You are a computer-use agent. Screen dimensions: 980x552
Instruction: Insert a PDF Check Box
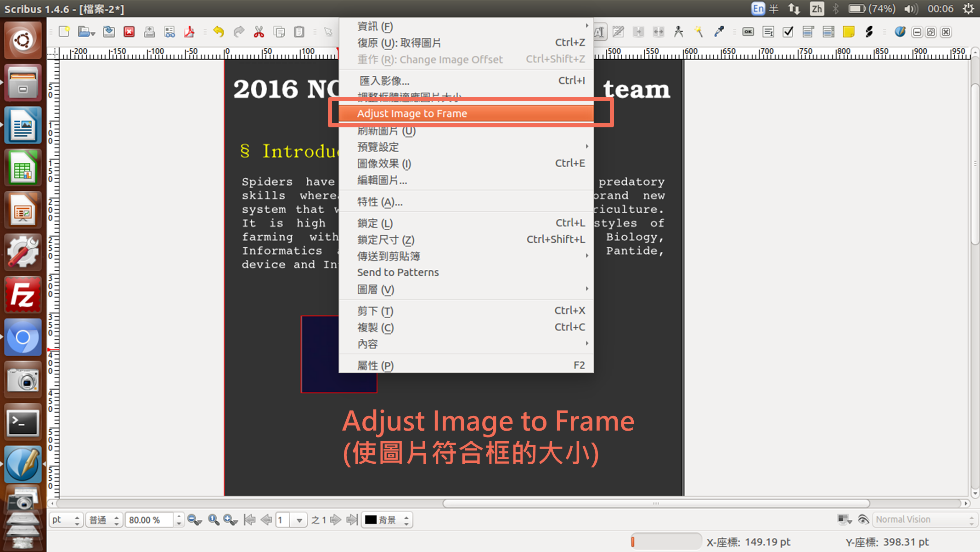(x=788, y=32)
